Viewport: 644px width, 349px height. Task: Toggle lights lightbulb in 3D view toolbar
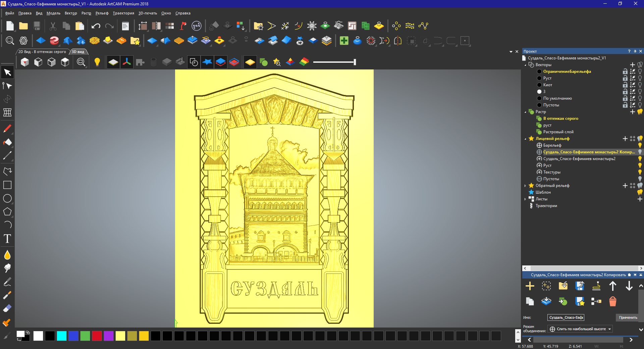coord(97,62)
